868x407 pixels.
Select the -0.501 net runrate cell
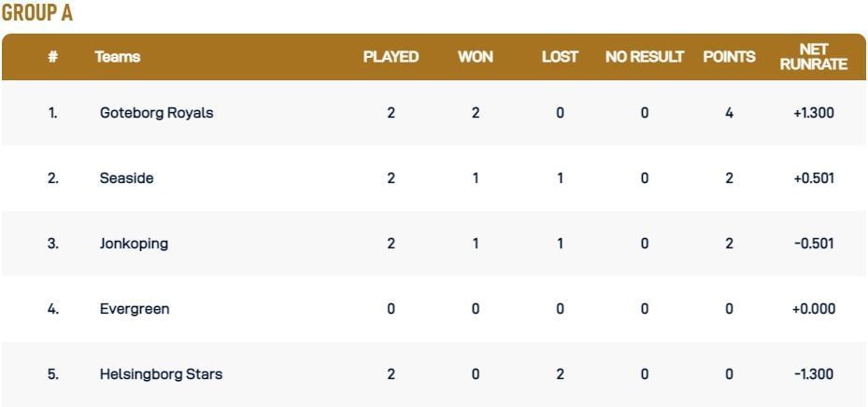813,244
